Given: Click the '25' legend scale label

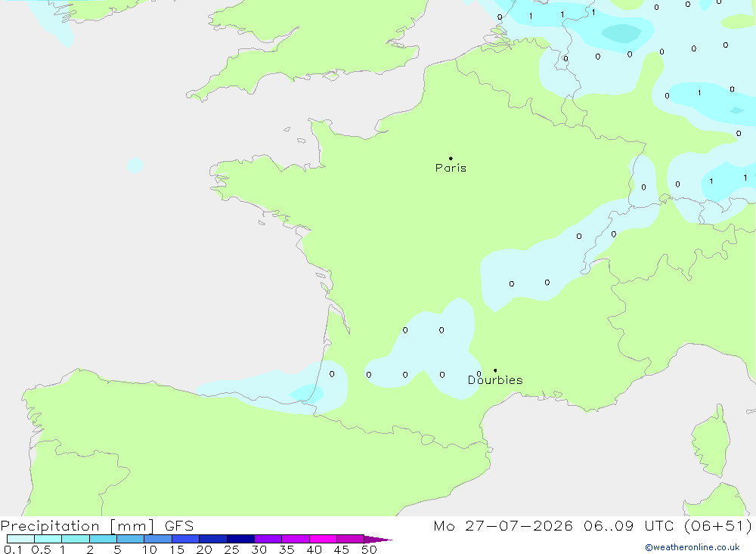Looking at the screenshot, I should click(232, 549).
